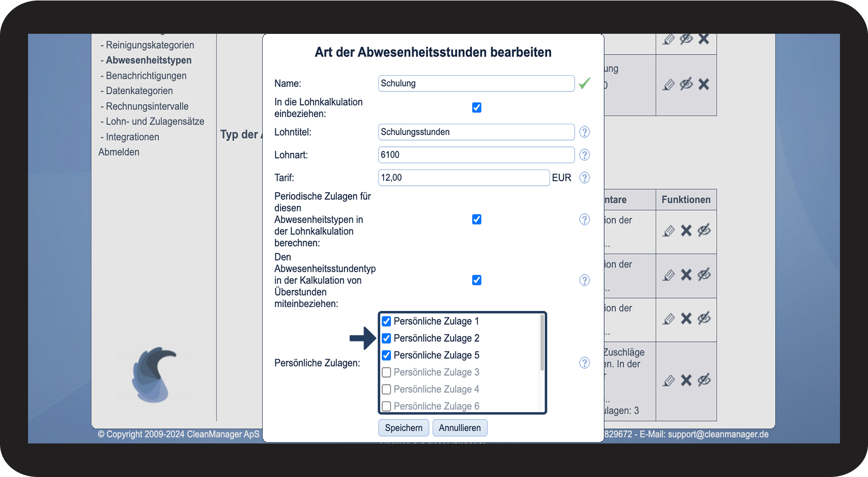The height and width of the screenshot is (477, 868).
Task: Uncheck Persönliche Zulage 5
Action: (x=387, y=355)
